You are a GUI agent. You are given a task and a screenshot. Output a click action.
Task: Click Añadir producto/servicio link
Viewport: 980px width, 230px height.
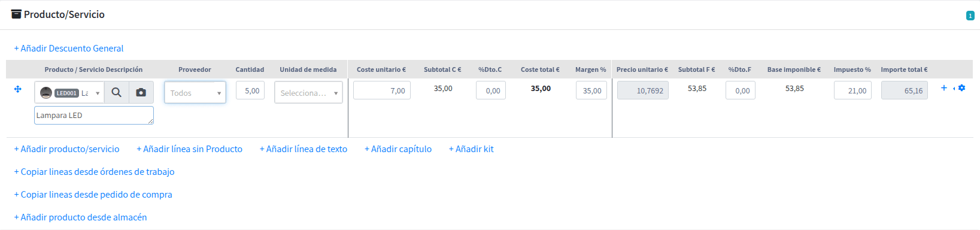(x=66, y=149)
